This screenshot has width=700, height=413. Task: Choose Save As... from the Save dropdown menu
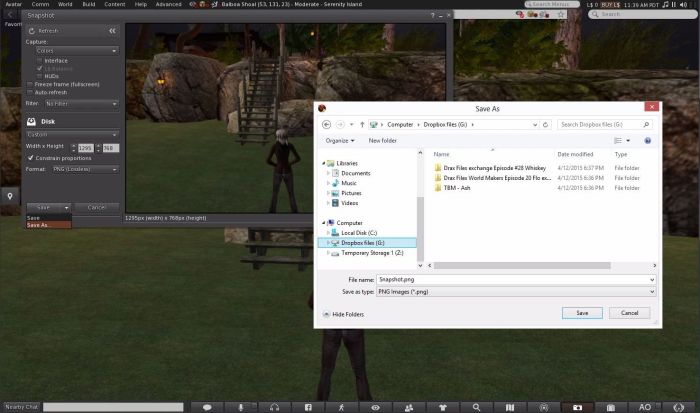49,225
